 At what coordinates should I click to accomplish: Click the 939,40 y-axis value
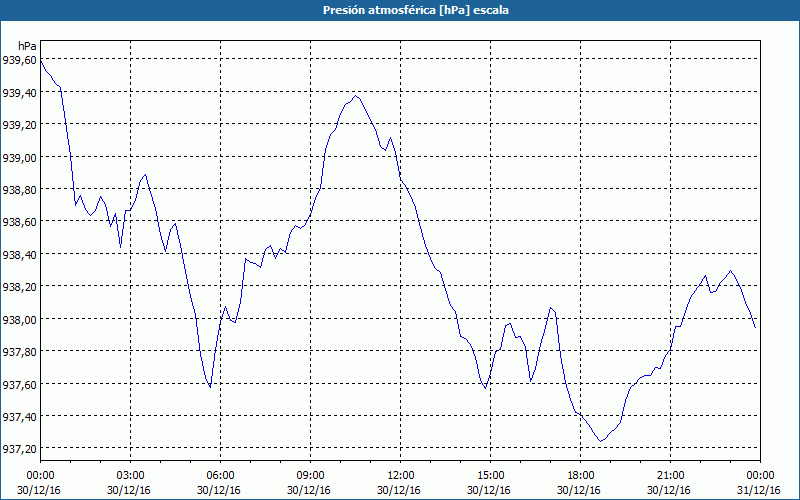(x=19, y=92)
